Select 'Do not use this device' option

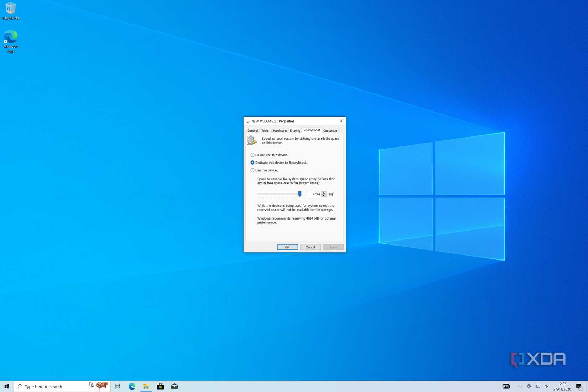point(252,155)
